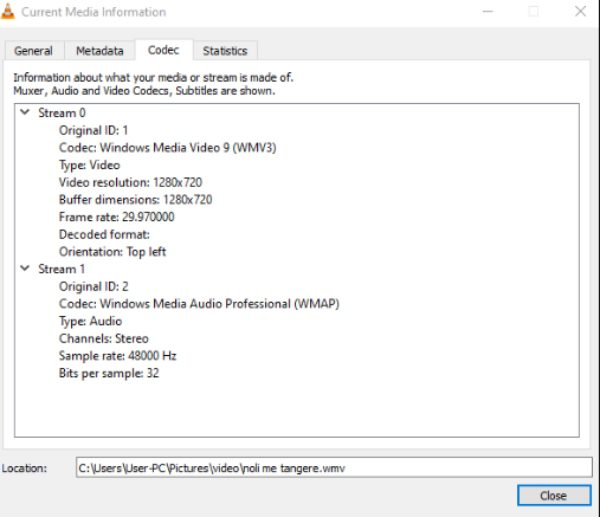This screenshot has width=600, height=517.
Task: Close window with title bar X
Action: pyautogui.click(x=580, y=11)
